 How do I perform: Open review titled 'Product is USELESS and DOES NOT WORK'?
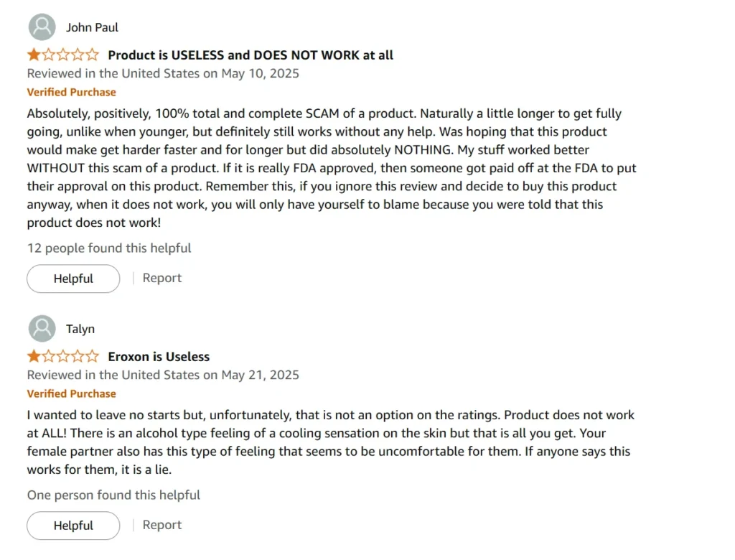click(251, 55)
